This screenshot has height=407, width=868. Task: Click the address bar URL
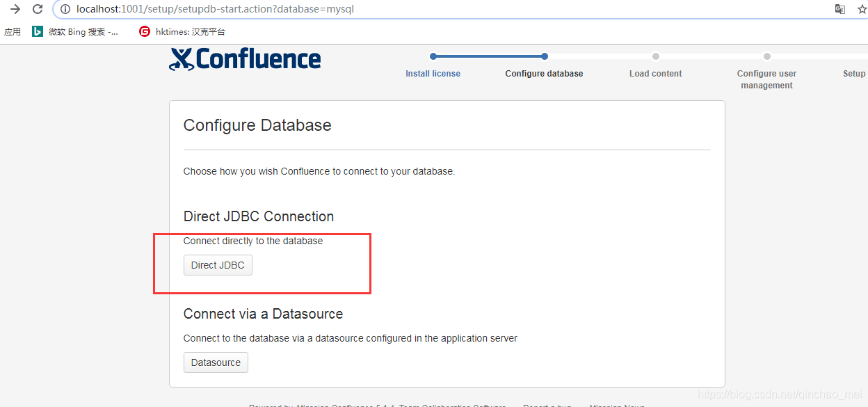216,9
